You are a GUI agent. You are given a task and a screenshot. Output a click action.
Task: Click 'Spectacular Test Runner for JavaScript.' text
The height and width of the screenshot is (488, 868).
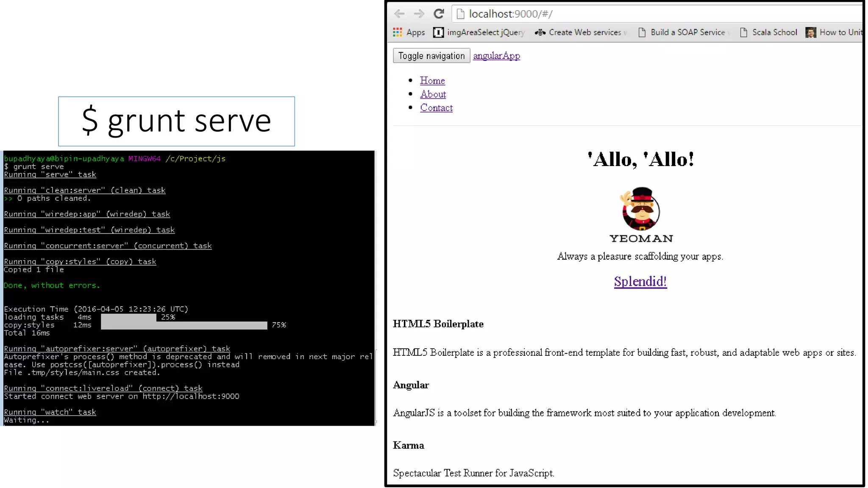(473, 473)
